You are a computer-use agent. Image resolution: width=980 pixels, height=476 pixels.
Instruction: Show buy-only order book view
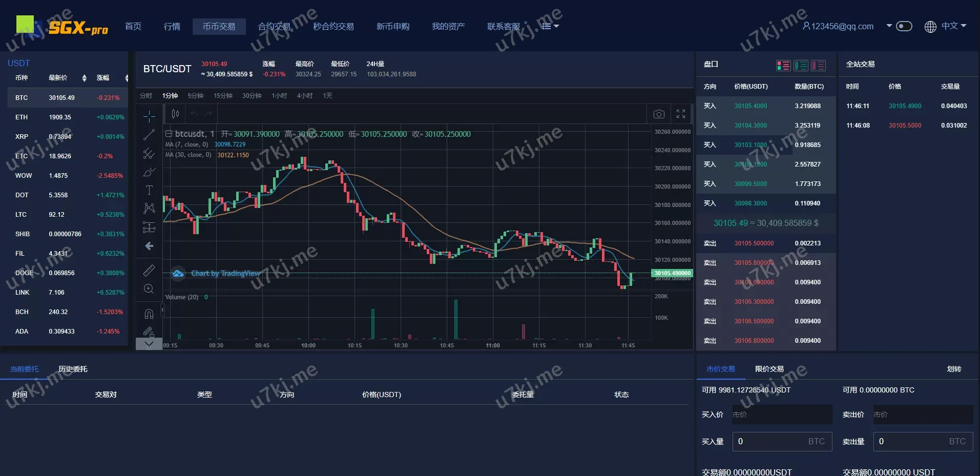[801, 66]
